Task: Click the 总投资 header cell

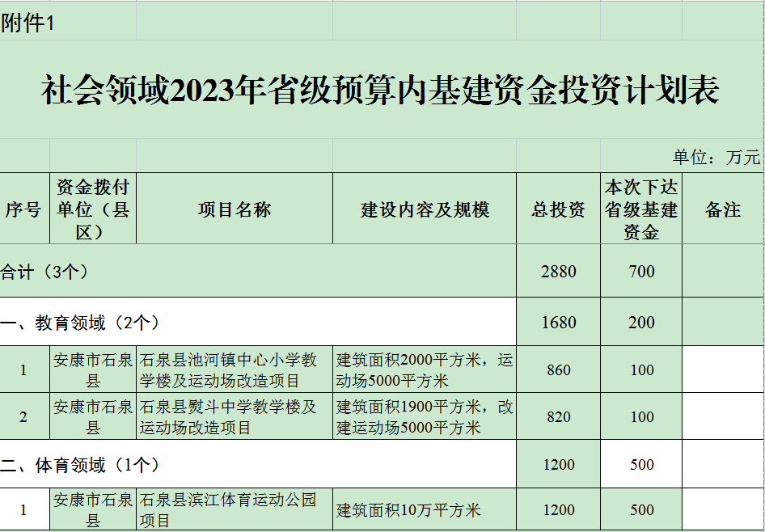Action: click(x=558, y=209)
